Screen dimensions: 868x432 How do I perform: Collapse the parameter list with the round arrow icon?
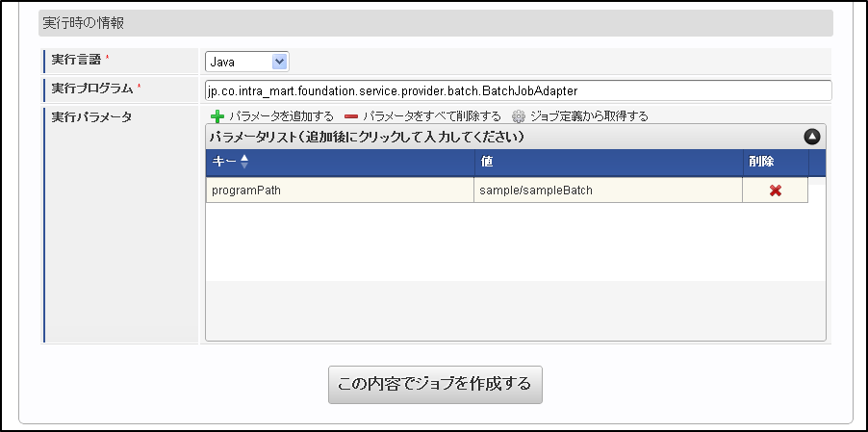click(812, 137)
